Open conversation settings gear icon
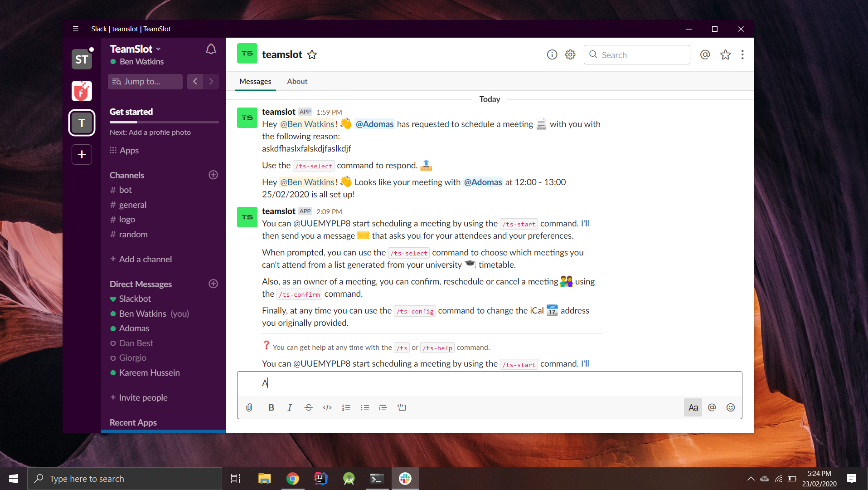The height and width of the screenshot is (490, 868). [570, 54]
